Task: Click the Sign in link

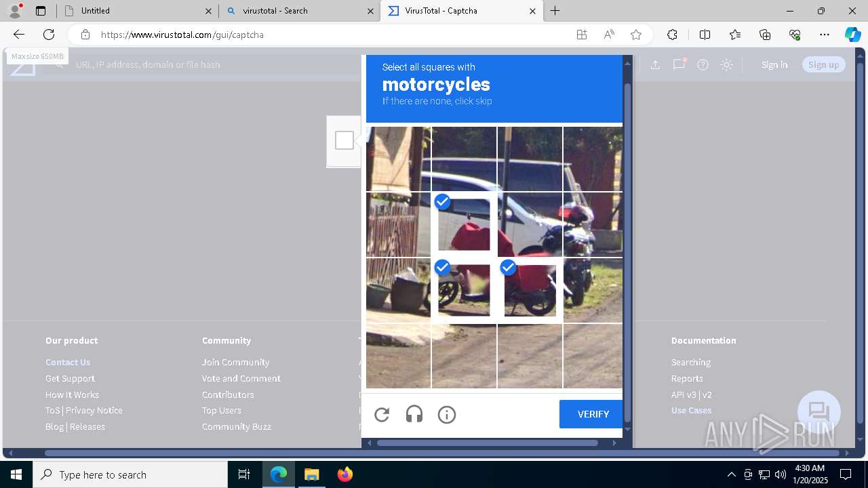Action: (x=774, y=64)
